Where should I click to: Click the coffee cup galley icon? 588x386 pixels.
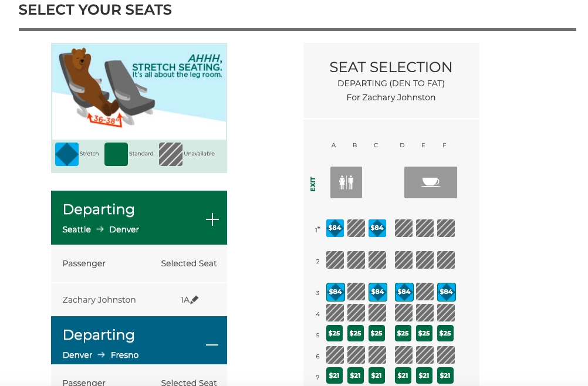(430, 182)
